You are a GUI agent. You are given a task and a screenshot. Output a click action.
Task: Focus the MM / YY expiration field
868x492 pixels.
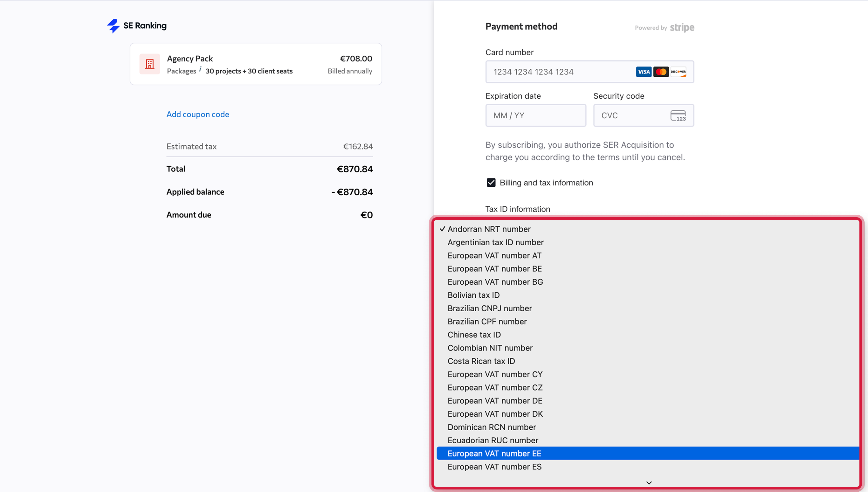pos(535,115)
